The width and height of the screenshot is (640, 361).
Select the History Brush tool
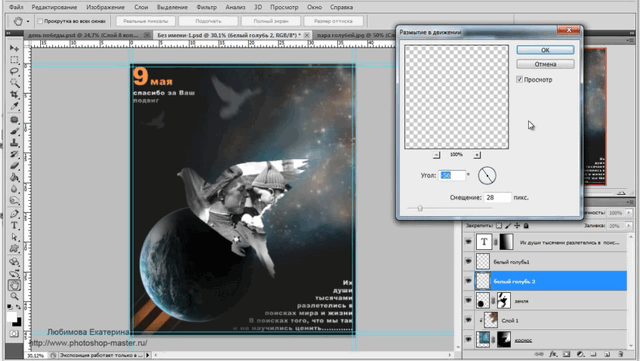coord(14,154)
